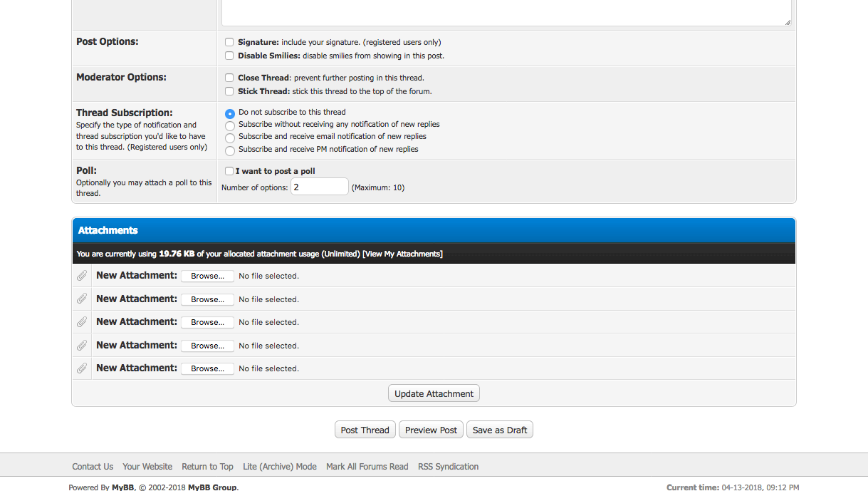
Task: Select 'Do not subscribe to this thread'
Action: pos(230,113)
